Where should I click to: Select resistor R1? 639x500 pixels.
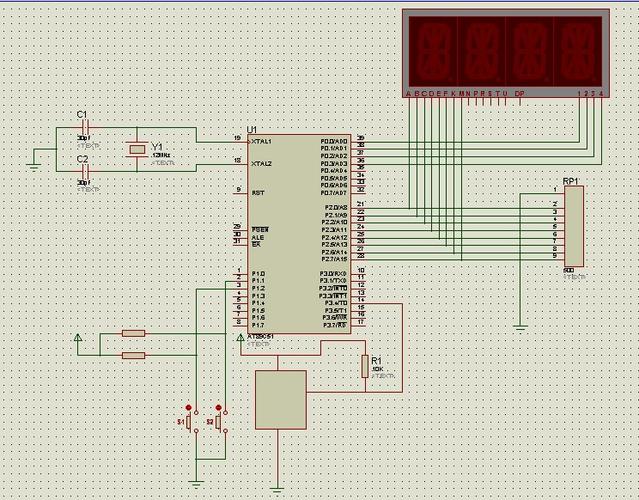pyautogui.click(x=365, y=366)
